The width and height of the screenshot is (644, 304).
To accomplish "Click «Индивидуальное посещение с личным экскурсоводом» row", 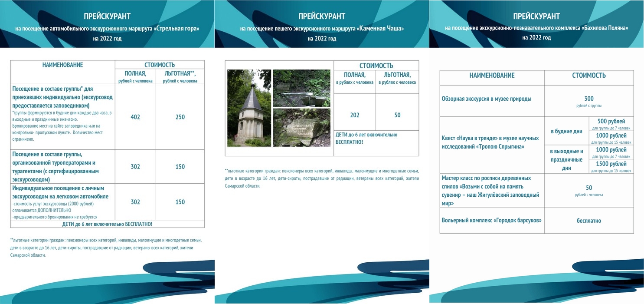I will (62, 202).
